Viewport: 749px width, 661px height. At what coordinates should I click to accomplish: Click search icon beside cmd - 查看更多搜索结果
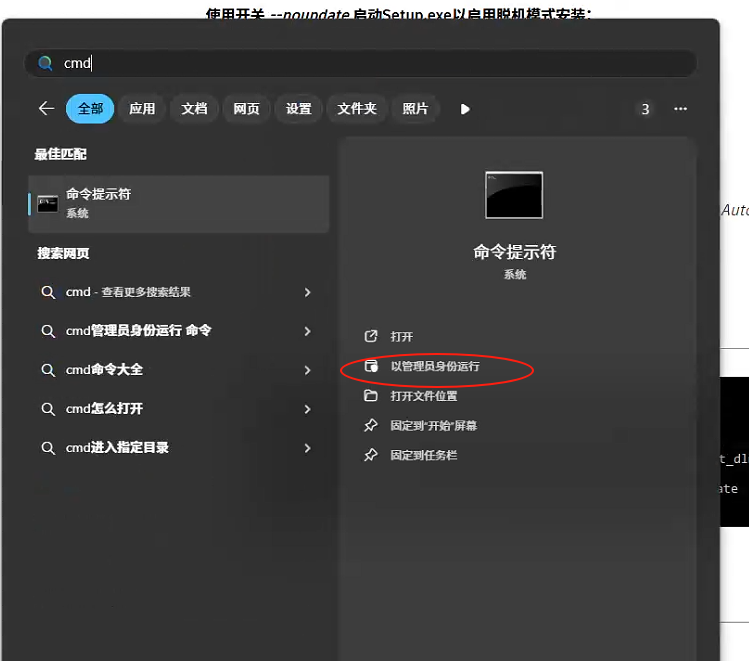coord(48,292)
